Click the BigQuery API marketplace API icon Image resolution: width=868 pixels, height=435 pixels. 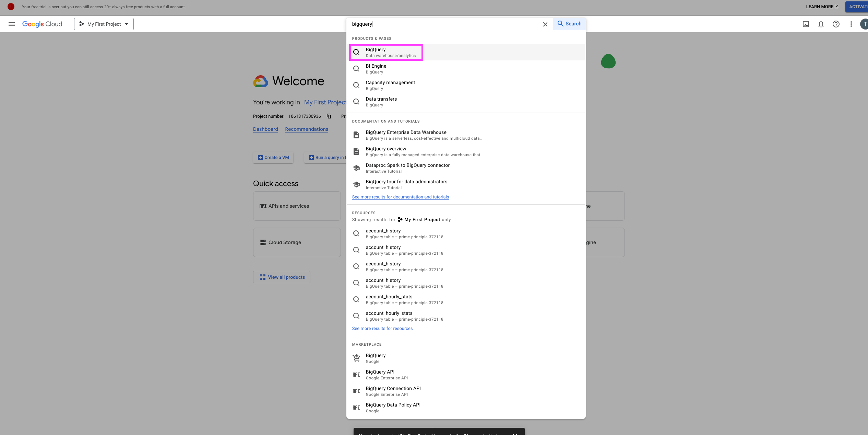356,375
